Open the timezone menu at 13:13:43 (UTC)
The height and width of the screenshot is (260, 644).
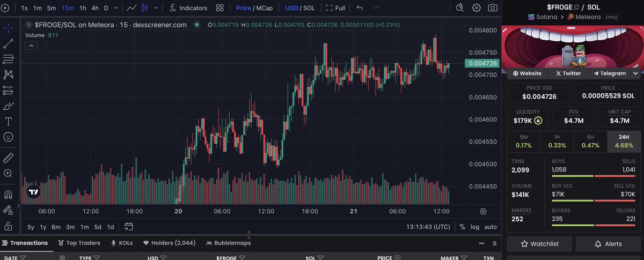(428, 227)
